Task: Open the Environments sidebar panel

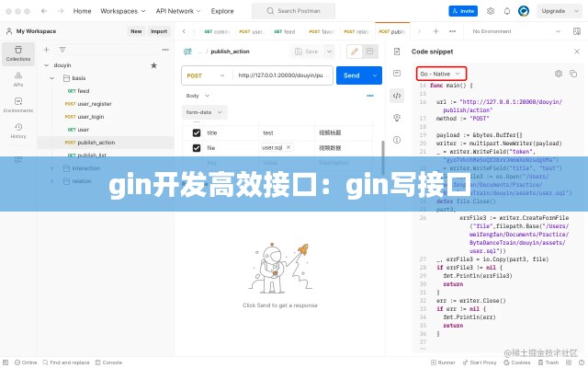Action: tap(18, 105)
